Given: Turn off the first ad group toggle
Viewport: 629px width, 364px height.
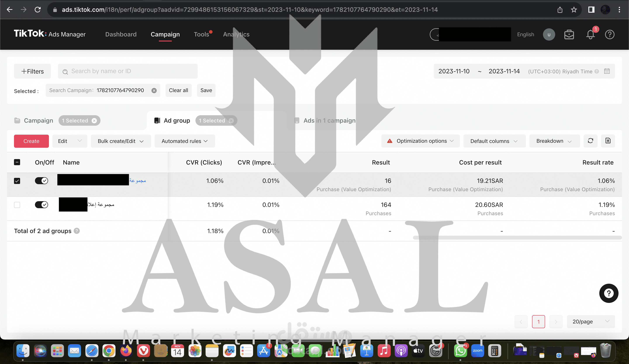Looking at the screenshot, I should click(x=41, y=180).
